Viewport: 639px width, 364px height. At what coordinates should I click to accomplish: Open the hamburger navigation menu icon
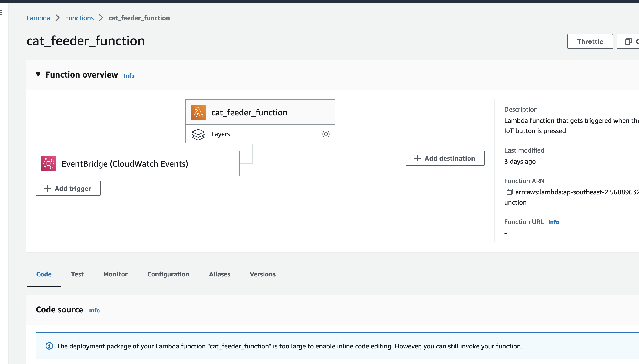tap(1, 12)
